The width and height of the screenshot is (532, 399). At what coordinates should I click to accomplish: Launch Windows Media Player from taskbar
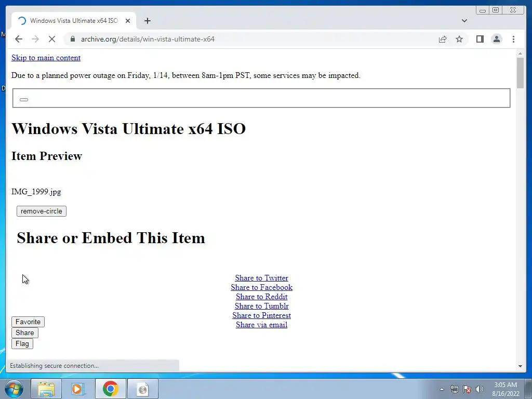point(78,389)
